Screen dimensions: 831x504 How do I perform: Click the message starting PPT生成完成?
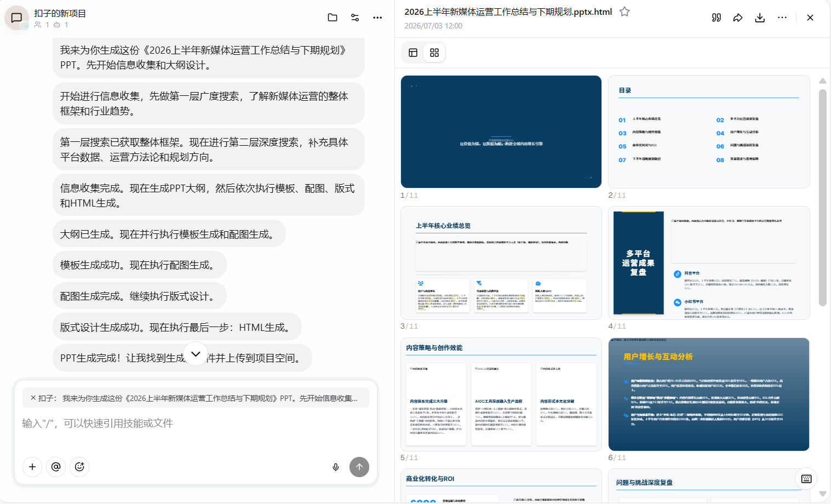click(182, 358)
